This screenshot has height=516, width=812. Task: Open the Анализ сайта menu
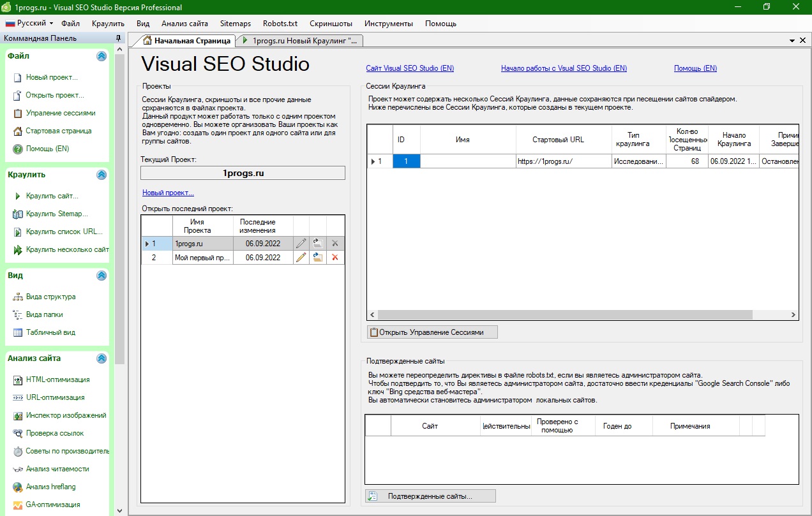[184, 24]
